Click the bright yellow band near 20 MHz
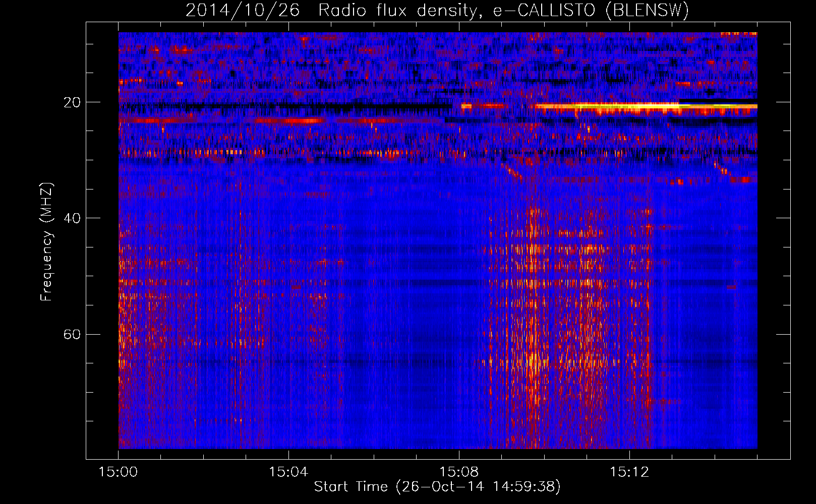816x504 pixels. coord(646,106)
